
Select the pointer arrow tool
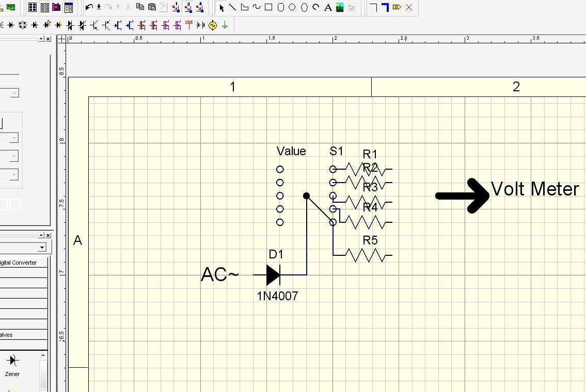click(221, 7)
